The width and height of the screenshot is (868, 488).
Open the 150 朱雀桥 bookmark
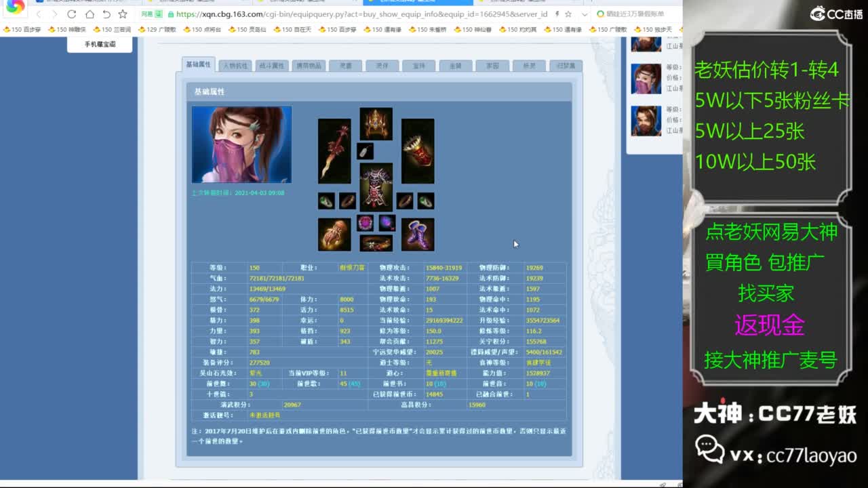(427, 29)
